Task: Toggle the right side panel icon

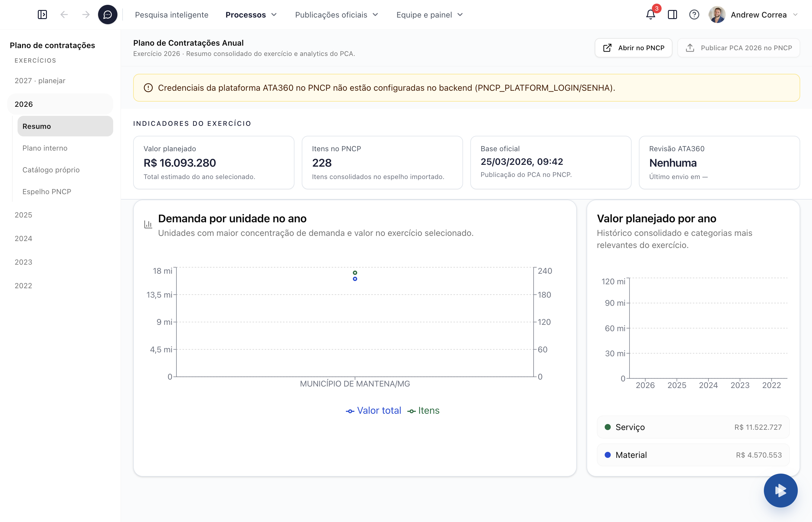Action: point(672,15)
